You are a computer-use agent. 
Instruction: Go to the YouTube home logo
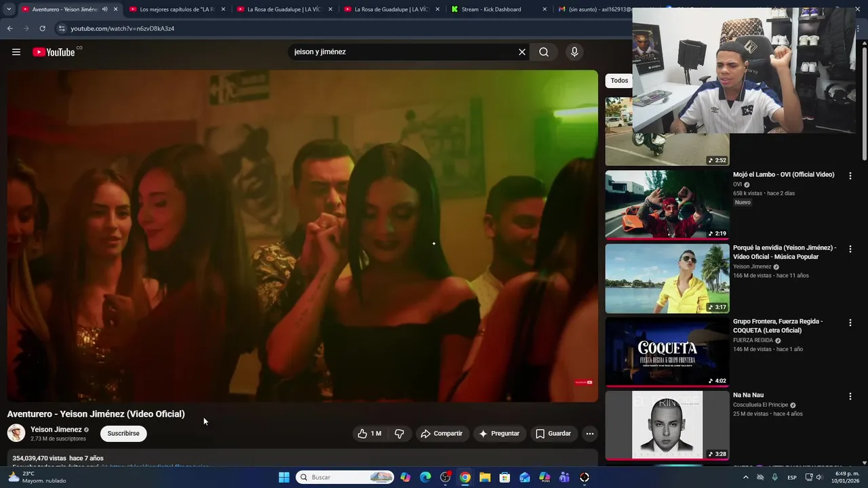(x=54, y=52)
